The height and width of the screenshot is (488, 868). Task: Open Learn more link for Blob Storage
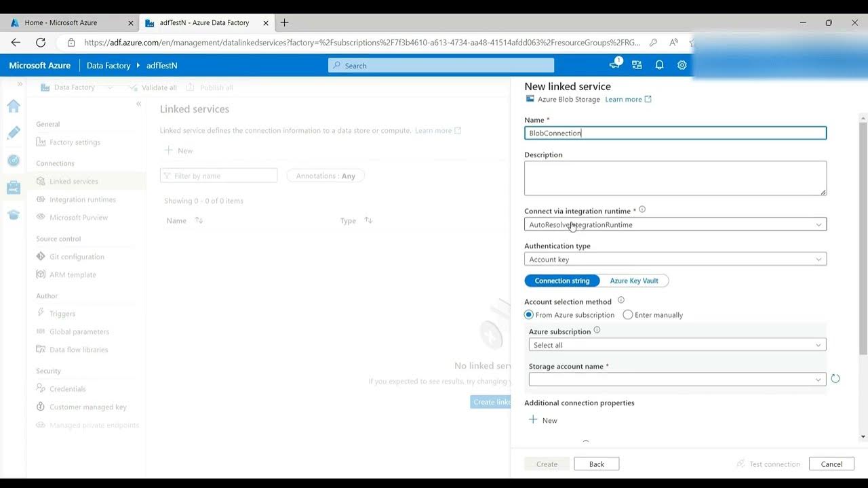tap(628, 99)
